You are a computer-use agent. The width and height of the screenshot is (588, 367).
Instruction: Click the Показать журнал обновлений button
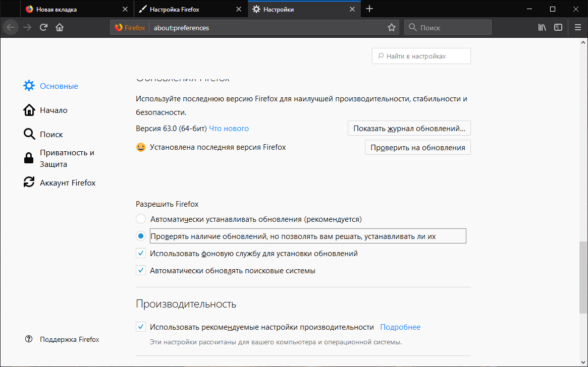(409, 128)
